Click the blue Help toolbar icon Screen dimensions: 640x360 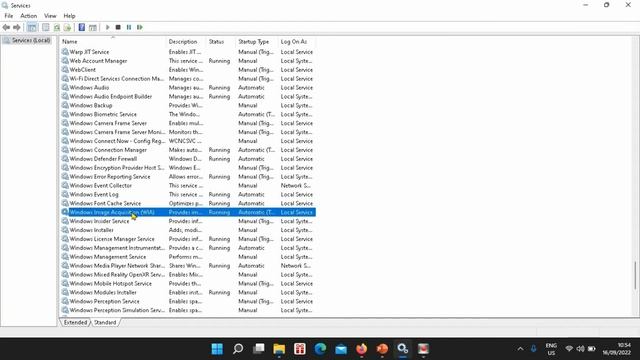tap(82, 27)
